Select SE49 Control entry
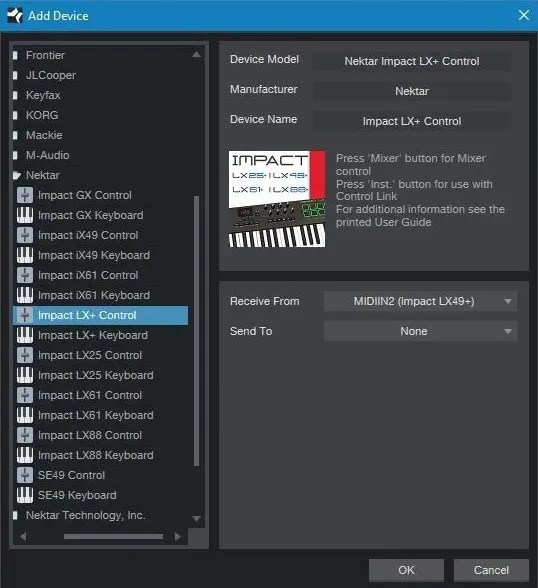 click(x=71, y=475)
